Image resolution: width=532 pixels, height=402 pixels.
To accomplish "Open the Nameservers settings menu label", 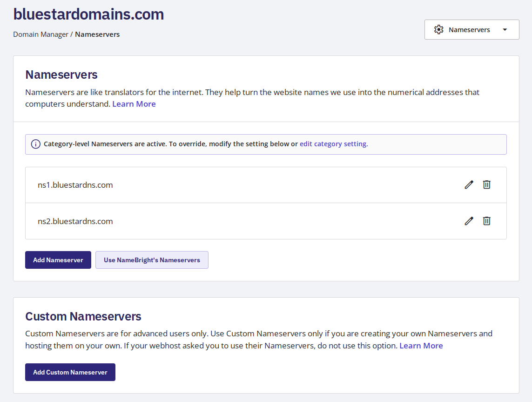I will [x=469, y=30].
